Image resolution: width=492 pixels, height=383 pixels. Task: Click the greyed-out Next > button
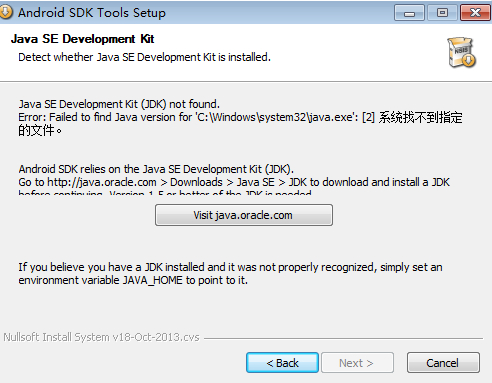click(357, 363)
